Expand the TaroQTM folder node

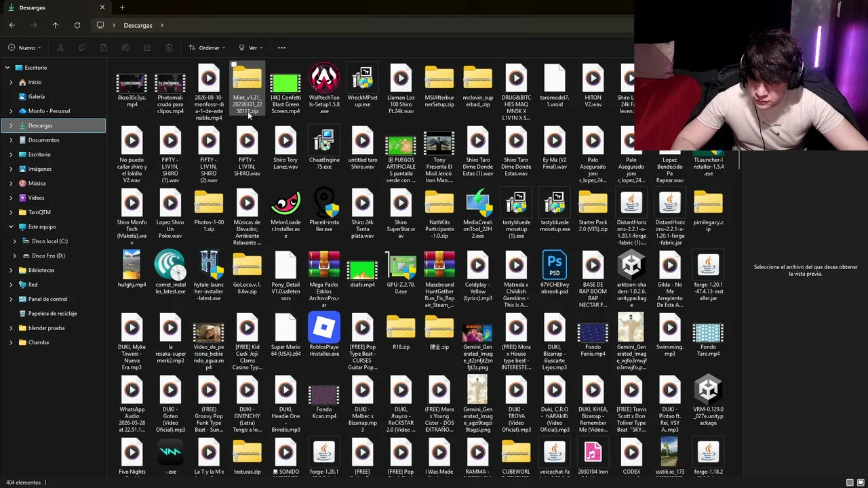click(x=11, y=212)
